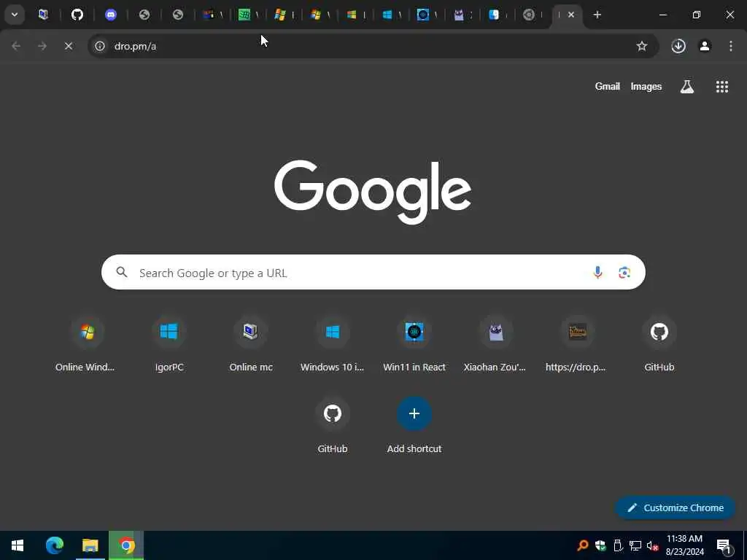
Task: Open Windows Security shield tray icon
Action: coord(600,545)
